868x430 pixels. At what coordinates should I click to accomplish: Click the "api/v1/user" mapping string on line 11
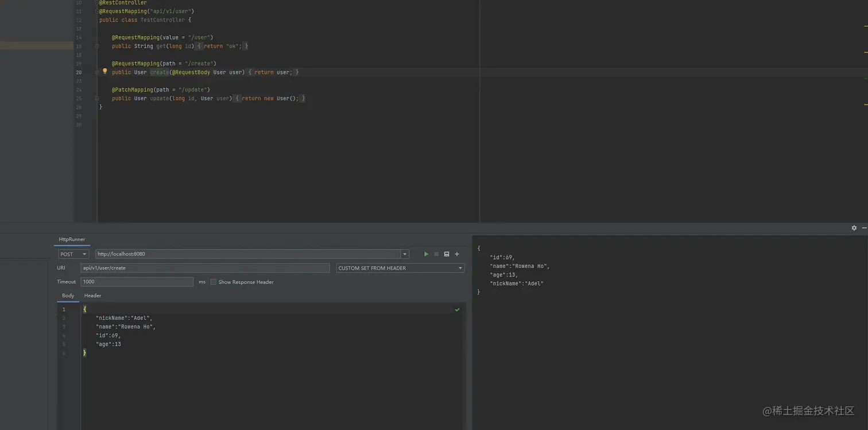(171, 11)
